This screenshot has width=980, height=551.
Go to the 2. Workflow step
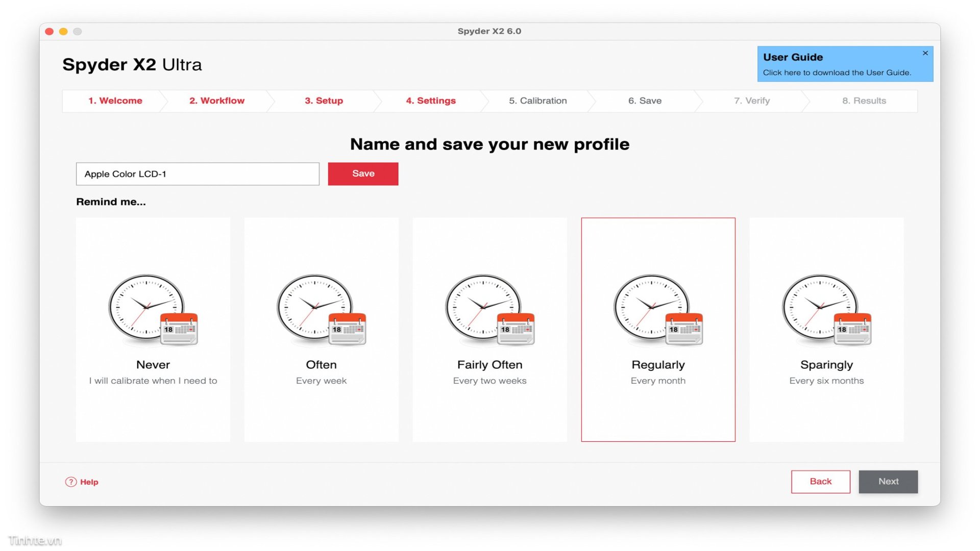217,101
